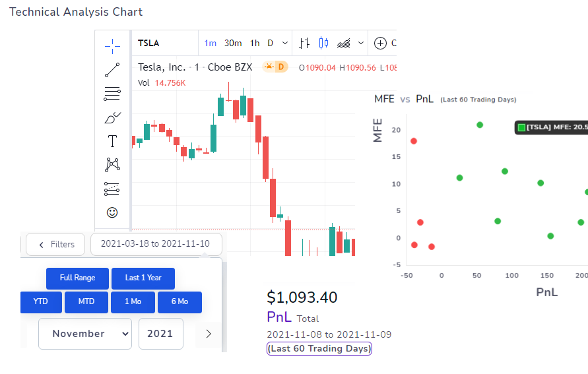The image size is (588, 374).
Task: Open the Filters back button
Action: pos(55,244)
